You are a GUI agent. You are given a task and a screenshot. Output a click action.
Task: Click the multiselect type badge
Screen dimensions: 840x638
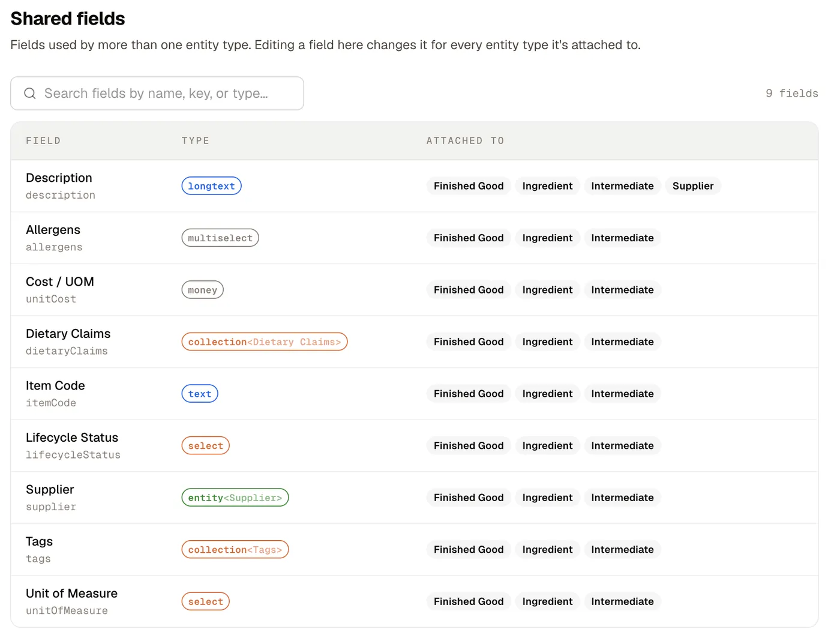tap(220, 238)
